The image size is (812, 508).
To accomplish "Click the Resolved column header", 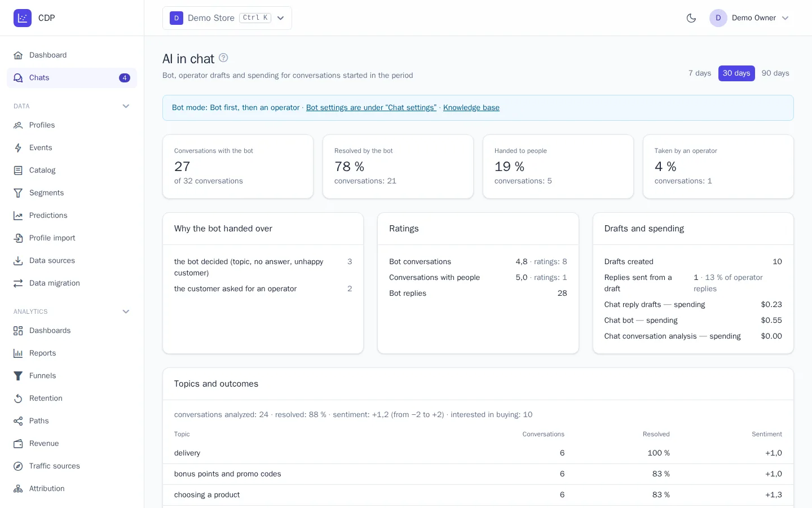I will click(656, 434).
